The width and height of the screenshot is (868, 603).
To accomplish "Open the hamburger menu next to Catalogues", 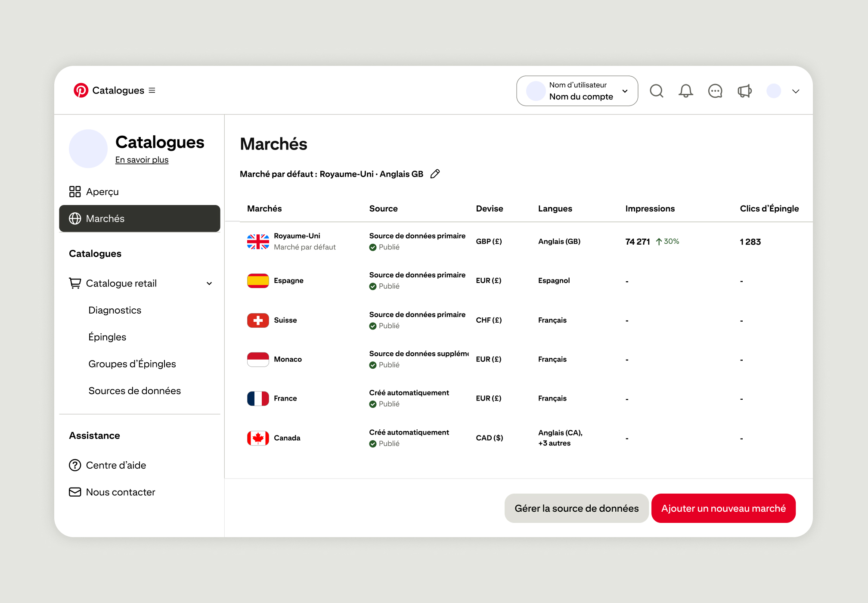I will pyautogui.click(x=152, y=90).
